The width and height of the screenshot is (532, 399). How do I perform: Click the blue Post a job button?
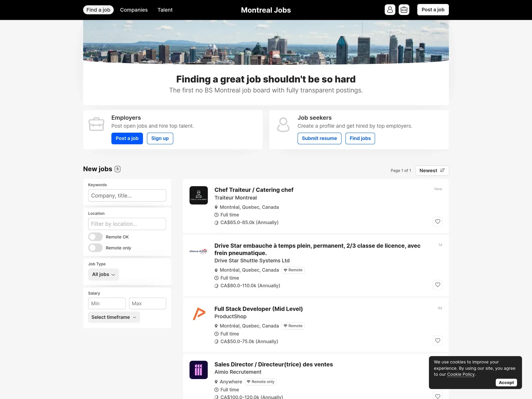pos(127,138)
